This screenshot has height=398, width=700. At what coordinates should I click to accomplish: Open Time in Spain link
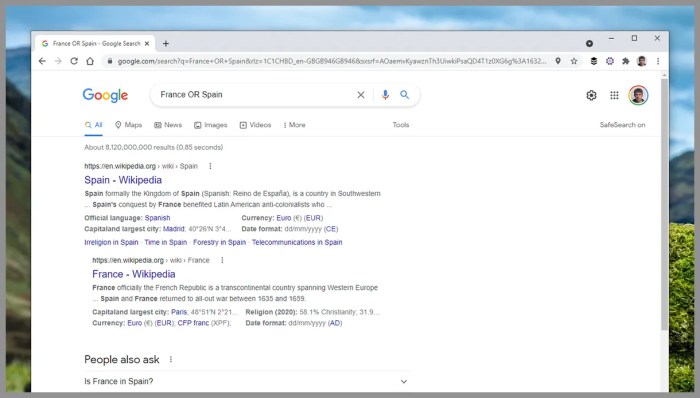pos(166,242)
